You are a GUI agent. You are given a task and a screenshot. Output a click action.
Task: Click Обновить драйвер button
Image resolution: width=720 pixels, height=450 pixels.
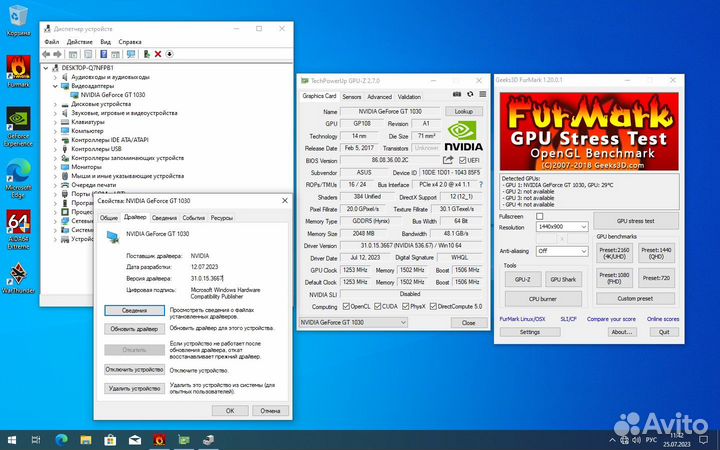[x=134, y=329]
